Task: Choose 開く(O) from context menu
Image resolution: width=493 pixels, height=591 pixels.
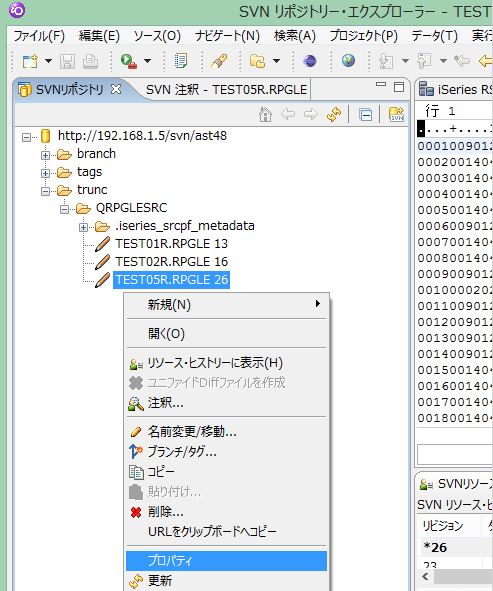Action: point(227,333)
